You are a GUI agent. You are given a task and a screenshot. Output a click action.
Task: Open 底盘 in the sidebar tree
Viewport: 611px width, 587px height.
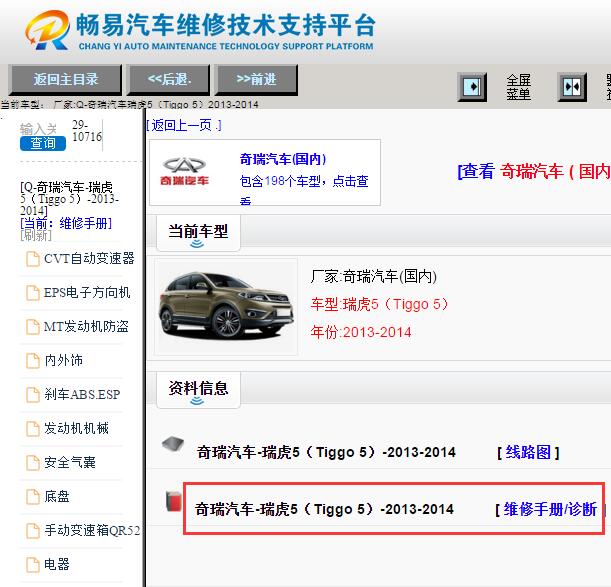[x=57, y=496]
